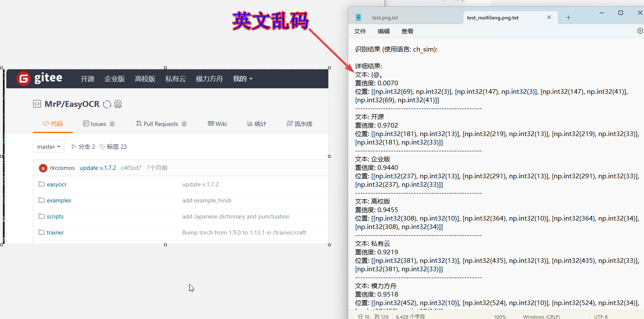Image resolution: width=644 pixels, height=319 pixels.
Task: Expand the 我的 dropdown in the navigation bar
Action: click(242, 79)
